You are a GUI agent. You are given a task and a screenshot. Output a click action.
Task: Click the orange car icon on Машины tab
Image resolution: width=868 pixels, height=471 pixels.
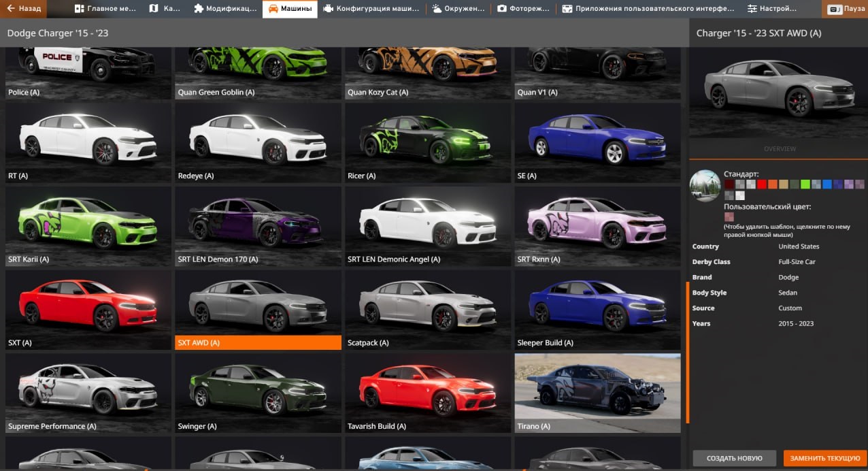pyautogui.click(x=273, y=9)
